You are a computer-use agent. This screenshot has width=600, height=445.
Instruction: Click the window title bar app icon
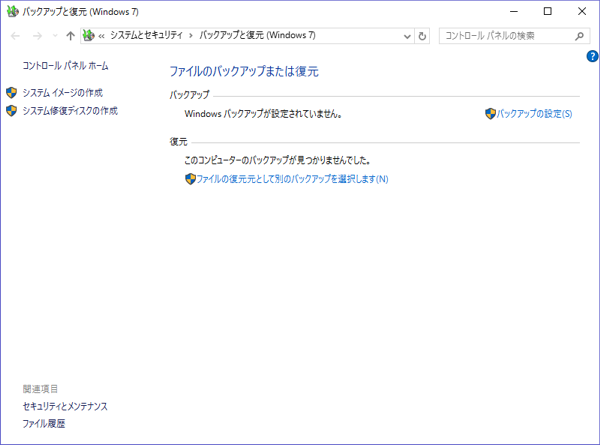click(13, 11)
